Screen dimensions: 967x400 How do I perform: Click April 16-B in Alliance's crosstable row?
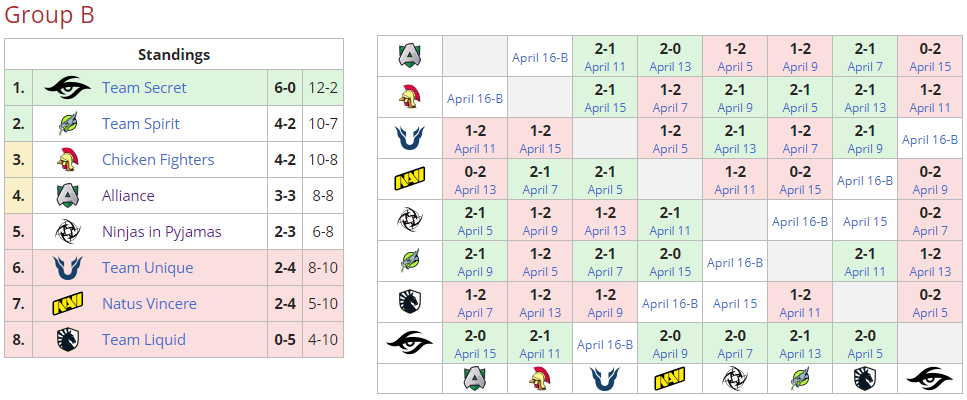(x=540, y=58)
